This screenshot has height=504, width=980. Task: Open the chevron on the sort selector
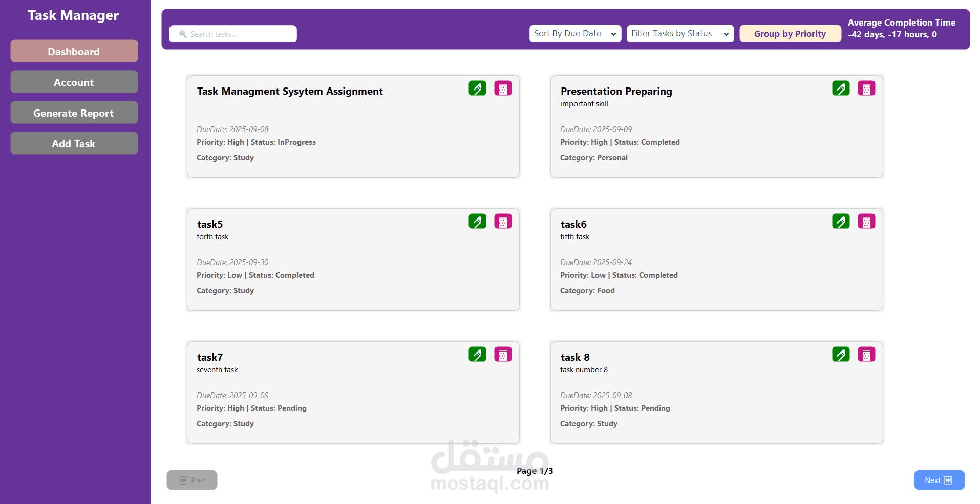tap(613, 34)
